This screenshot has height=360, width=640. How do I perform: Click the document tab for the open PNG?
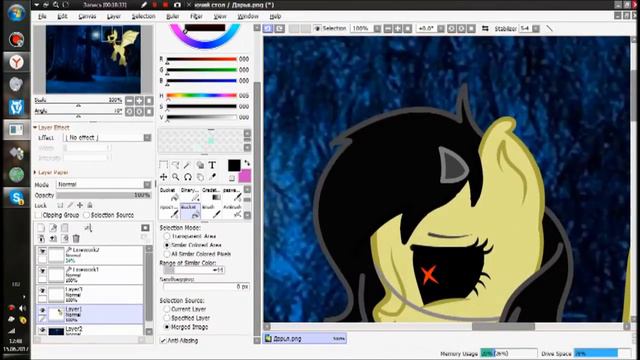304,338
